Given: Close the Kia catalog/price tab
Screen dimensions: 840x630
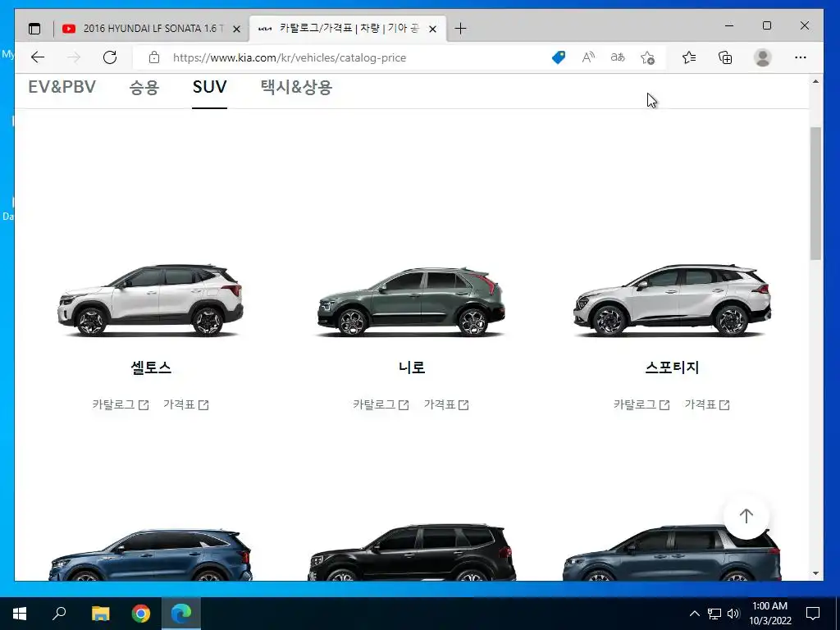Looking at the screenshot, I should [x=433, y=29].
